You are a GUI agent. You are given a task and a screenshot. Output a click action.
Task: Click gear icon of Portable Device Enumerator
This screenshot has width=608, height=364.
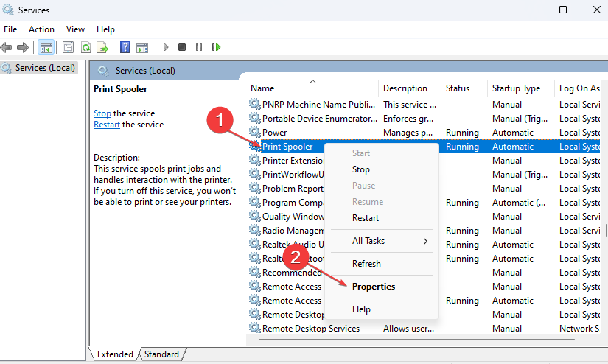[x=254, y=118]
